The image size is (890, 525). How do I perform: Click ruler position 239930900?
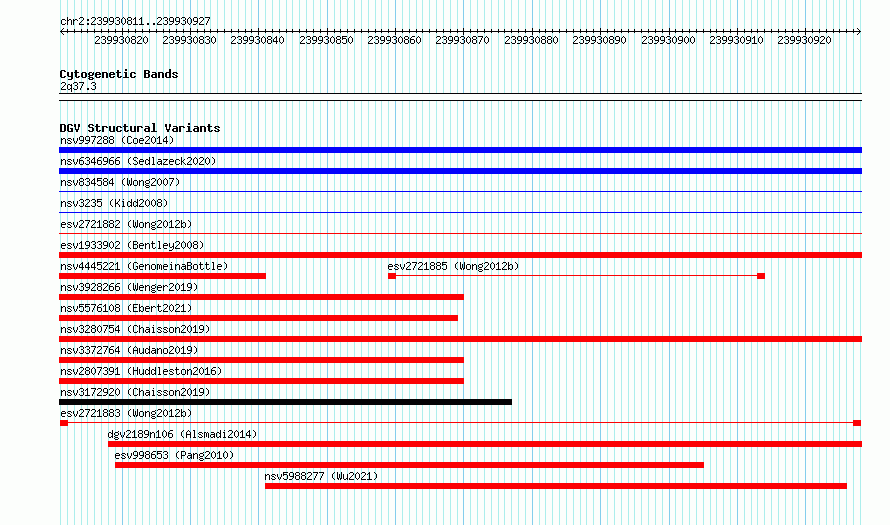(668, 40)
